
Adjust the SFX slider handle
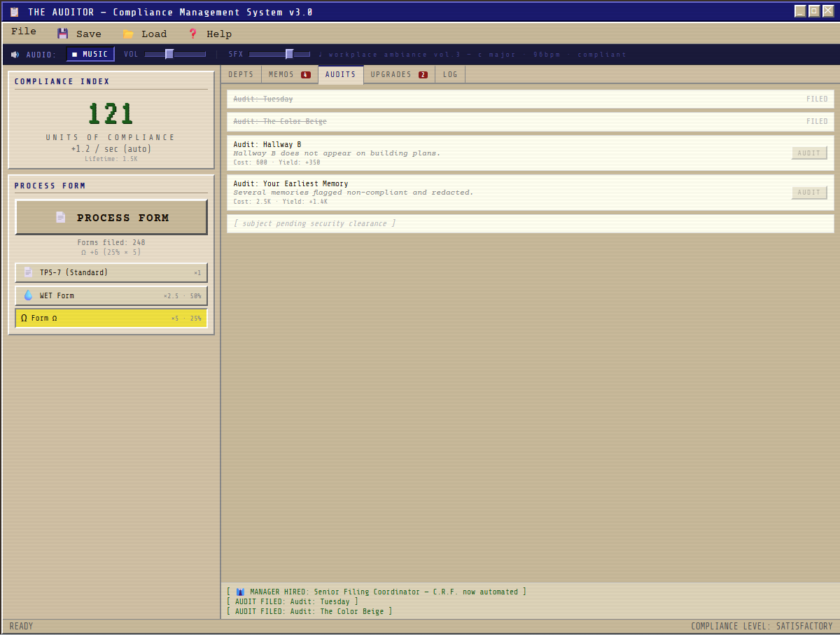coord(289,55)
